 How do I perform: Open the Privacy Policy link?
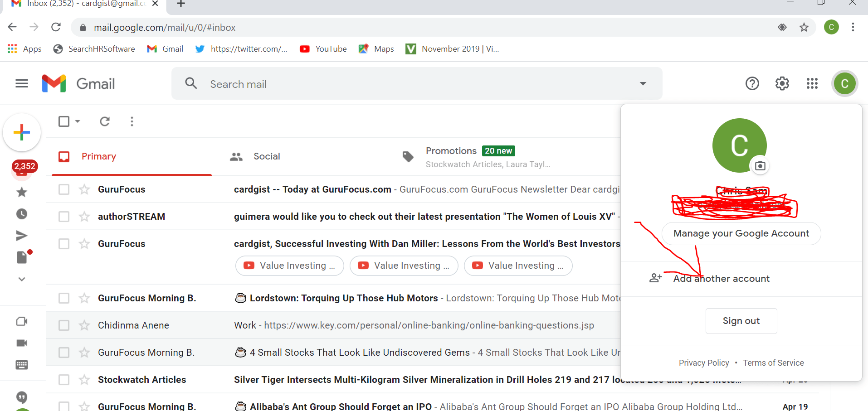[x=703, y=363]
